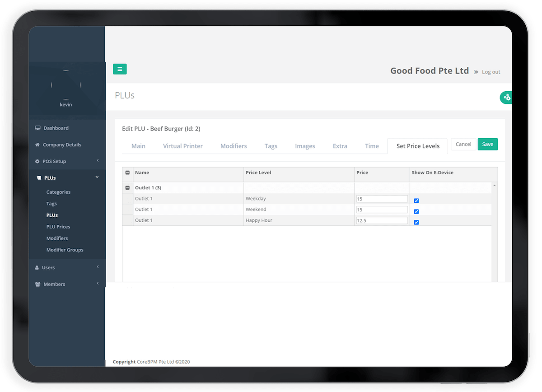Viewport: 542px width, 392px height.
Task: Click the Log out link
Action: [491, 72]
